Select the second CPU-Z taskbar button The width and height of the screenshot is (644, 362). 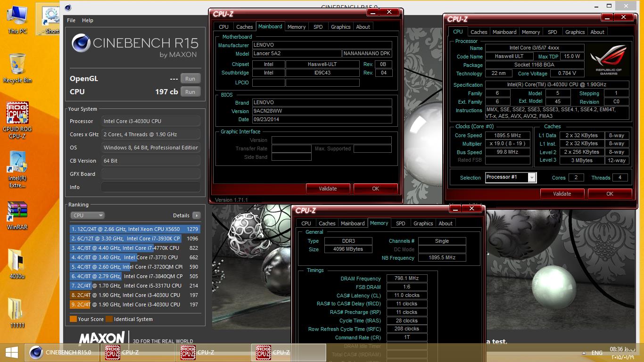point(213,353)
